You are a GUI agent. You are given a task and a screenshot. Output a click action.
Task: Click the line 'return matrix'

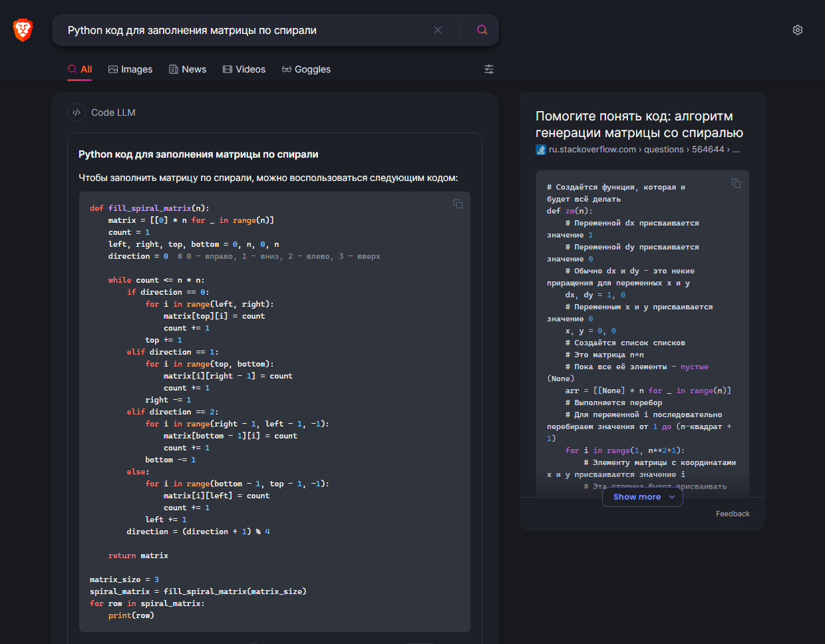pos(138,556)
